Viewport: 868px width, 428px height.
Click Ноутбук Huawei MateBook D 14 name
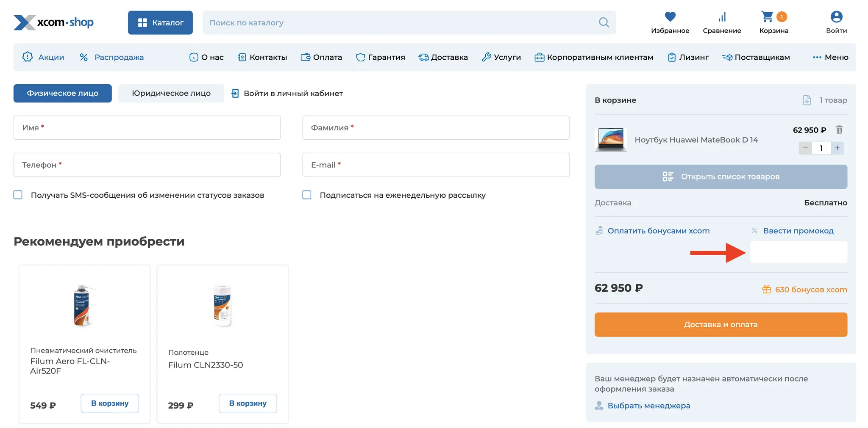(696, 140)
